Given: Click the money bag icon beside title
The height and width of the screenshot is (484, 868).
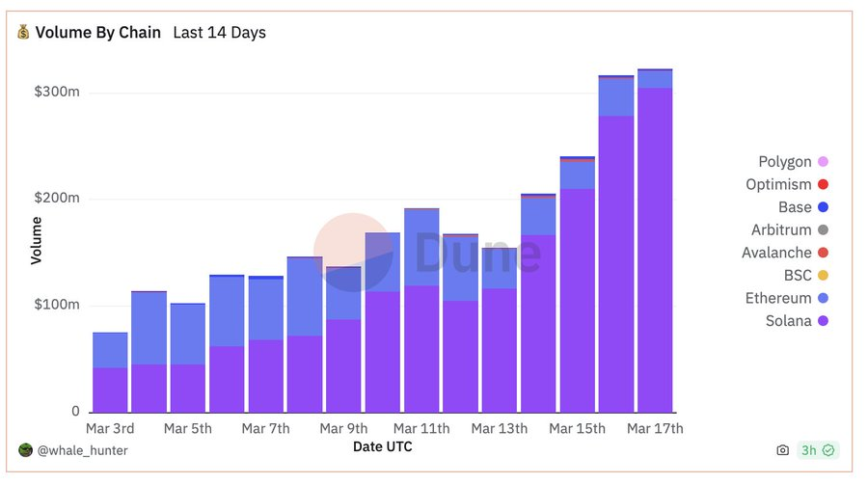Looking at the screenshot, I should click(x=23, y=32).
